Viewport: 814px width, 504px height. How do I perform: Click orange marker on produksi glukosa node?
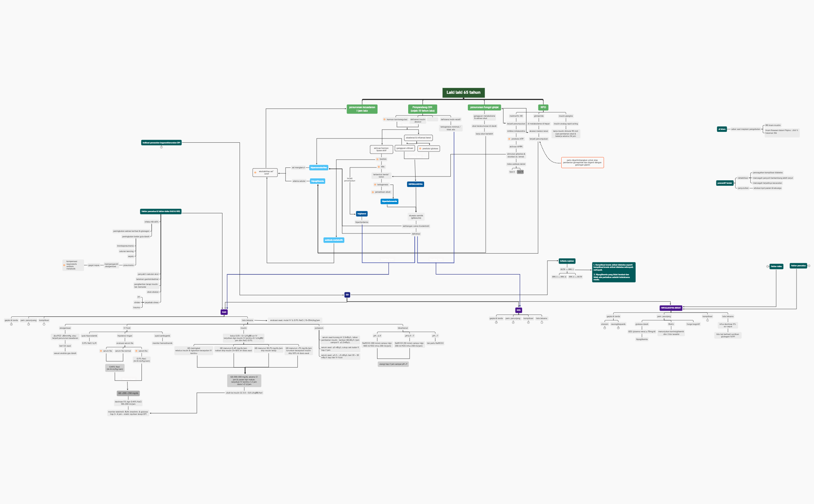(420, 148)
